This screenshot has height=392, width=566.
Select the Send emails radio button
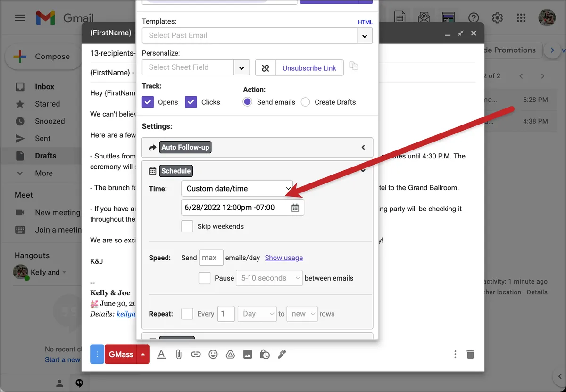pyautogui.click(x=248, y=102)
